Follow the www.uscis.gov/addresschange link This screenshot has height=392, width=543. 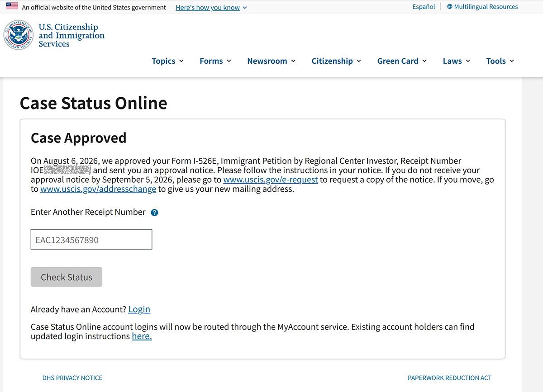pyautogui.click(x=98, y=189)
